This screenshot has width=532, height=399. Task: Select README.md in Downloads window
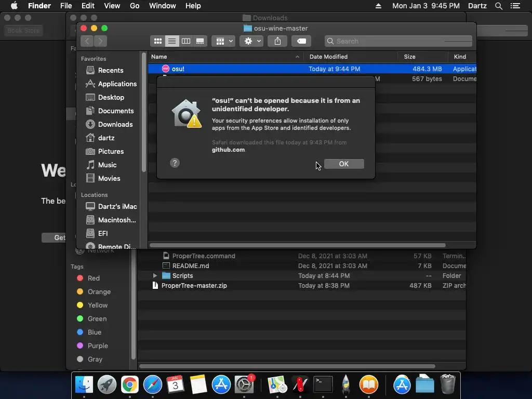pyautogui.click(x=190, y=265)
